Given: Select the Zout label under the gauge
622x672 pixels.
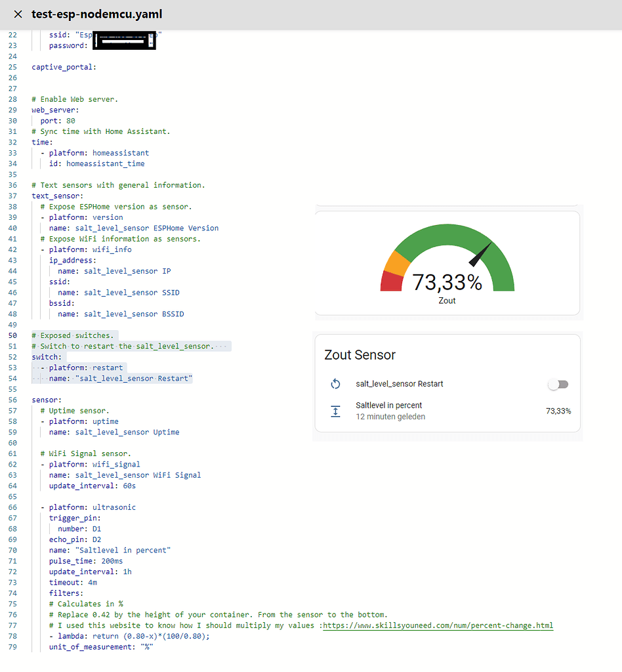Looking at the screenshot, I should tap(447, 301).
